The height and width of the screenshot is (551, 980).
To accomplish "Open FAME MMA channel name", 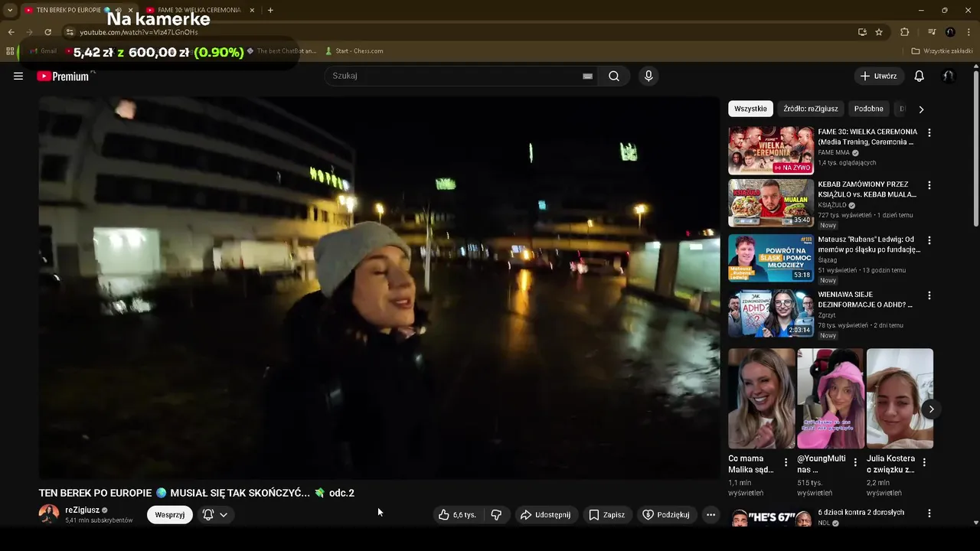I will coord(835,152).
